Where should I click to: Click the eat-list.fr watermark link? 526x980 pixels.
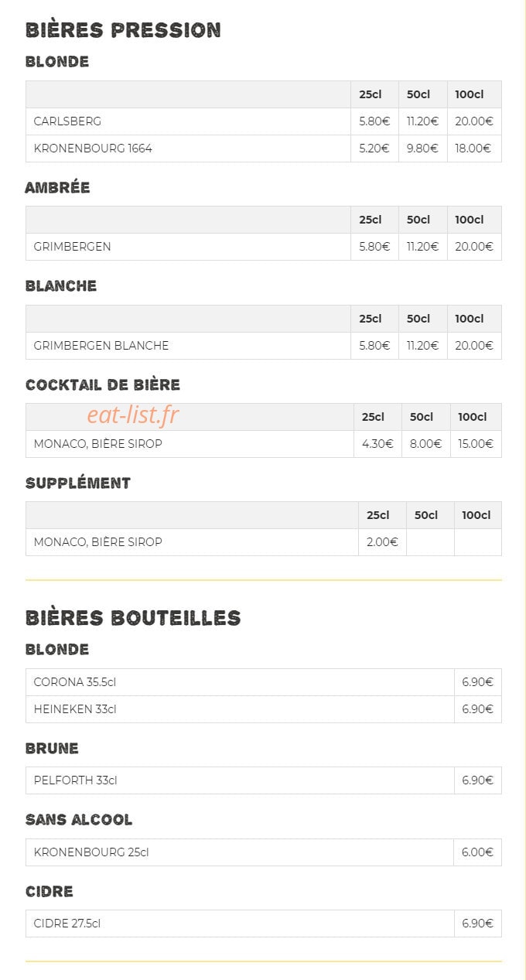[x=132, y=415]
